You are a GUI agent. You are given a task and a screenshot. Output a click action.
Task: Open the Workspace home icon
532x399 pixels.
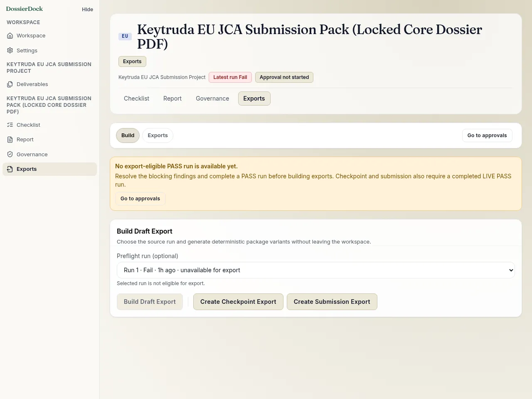(10, 36)
